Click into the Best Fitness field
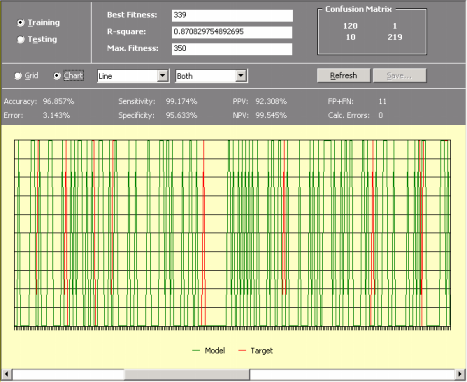467x382 pixels. [232, 15]
